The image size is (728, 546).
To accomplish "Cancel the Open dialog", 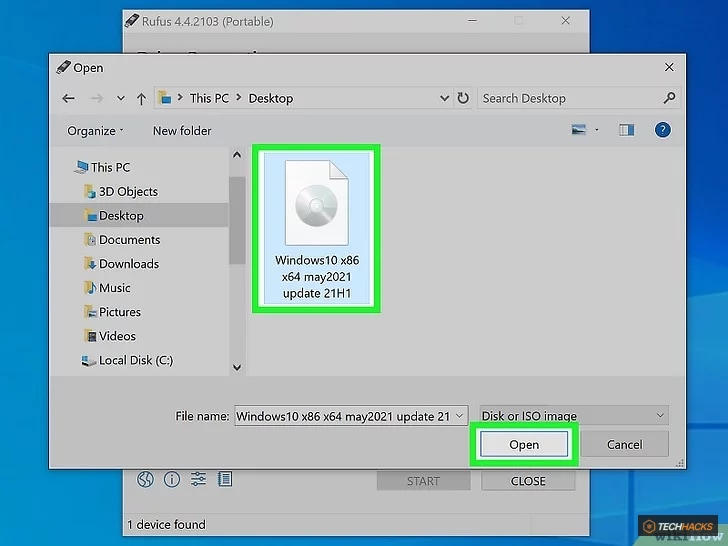I will [624, 444].
